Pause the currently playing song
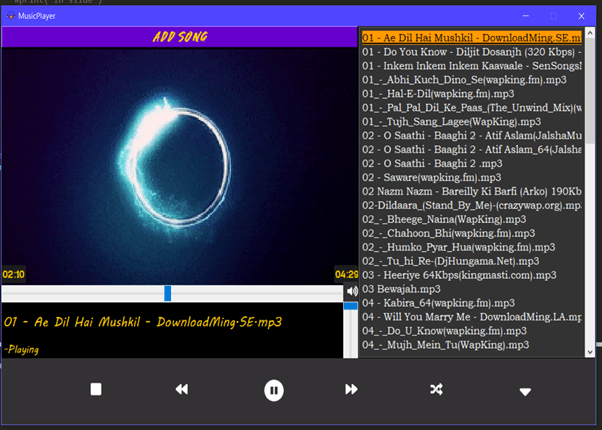Screen dimensions: 602x430 click(x=274, y=390)
